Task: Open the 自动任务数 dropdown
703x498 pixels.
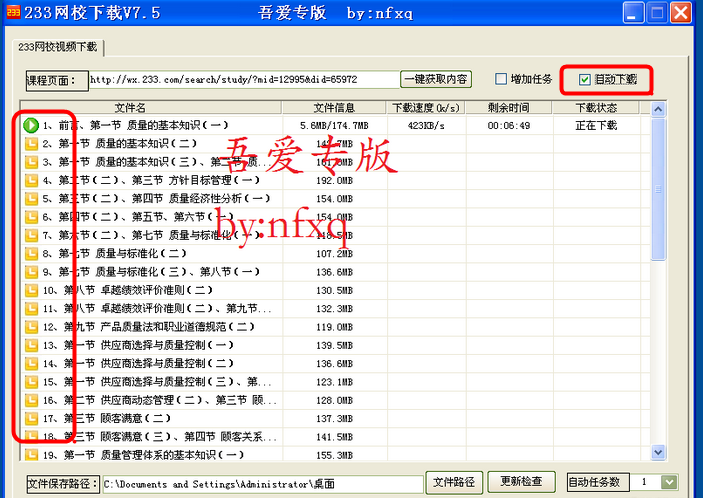Action: pos(668,482)
